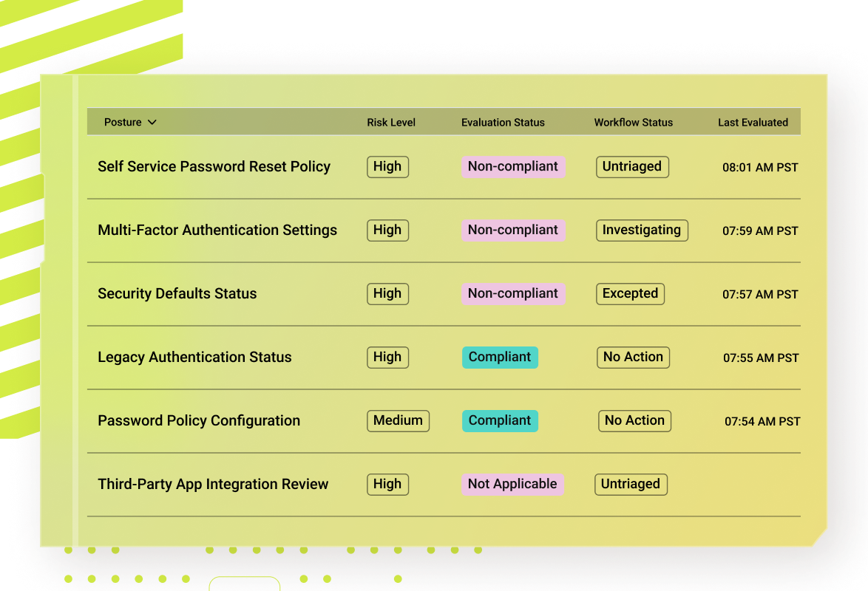Click High risk badge for Security Defaults Status
Screen dimensions: 868x591
tap(387, 294)
